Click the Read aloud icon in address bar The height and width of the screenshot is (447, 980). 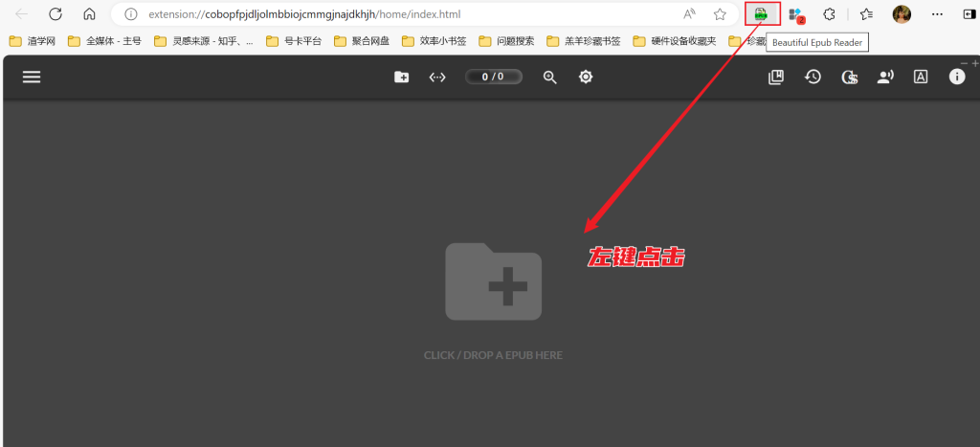(689, 14)
